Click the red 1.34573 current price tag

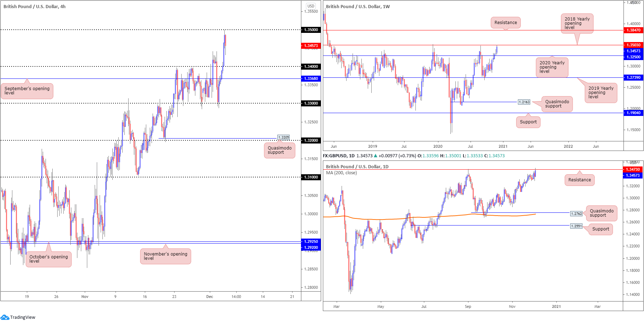coord(311,46)
